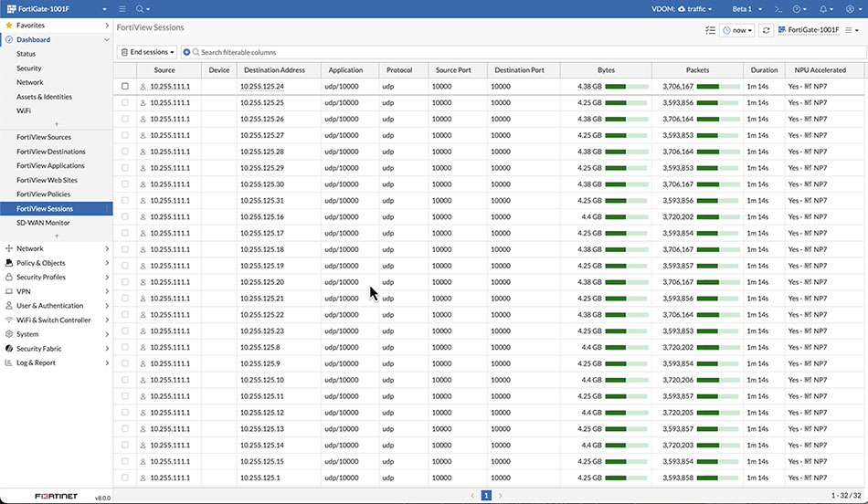868x504 pixels.
Task: Click the checklist view icon beside the time selector
Action: coord(710,30)
